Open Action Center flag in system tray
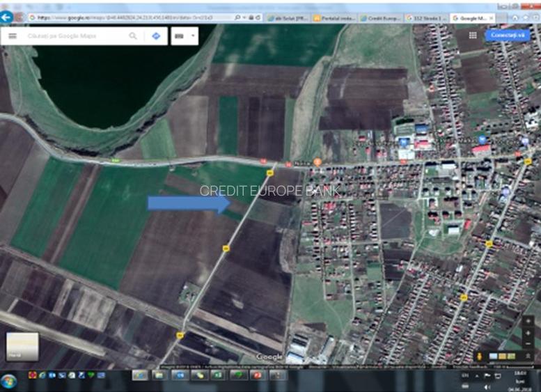Screen dimensions: 541x392 click(487, 375)
